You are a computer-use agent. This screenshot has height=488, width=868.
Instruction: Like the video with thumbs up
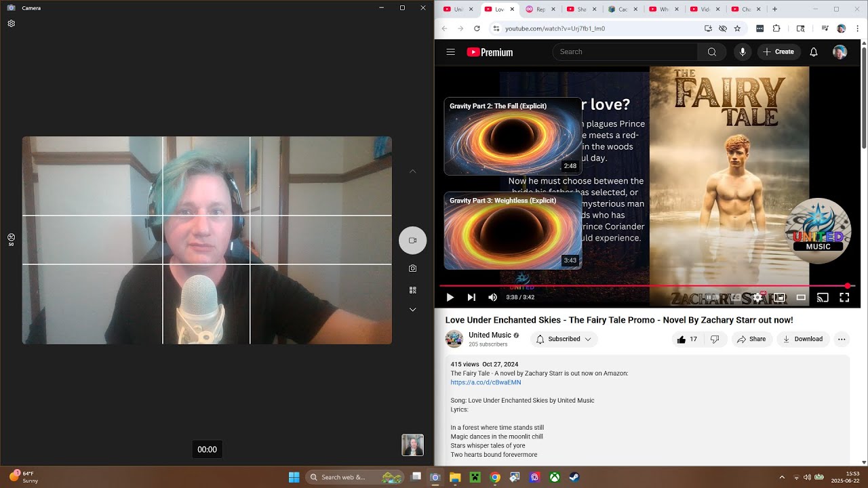click(x=686, y=339)
